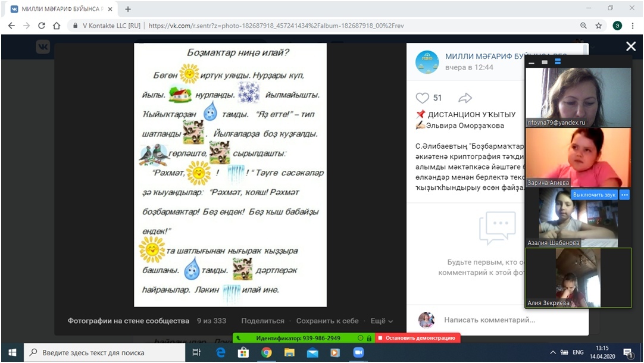Go to the Chrome home page
The height and width of the screenshot is (363, 644).
[x=57, y=26]
